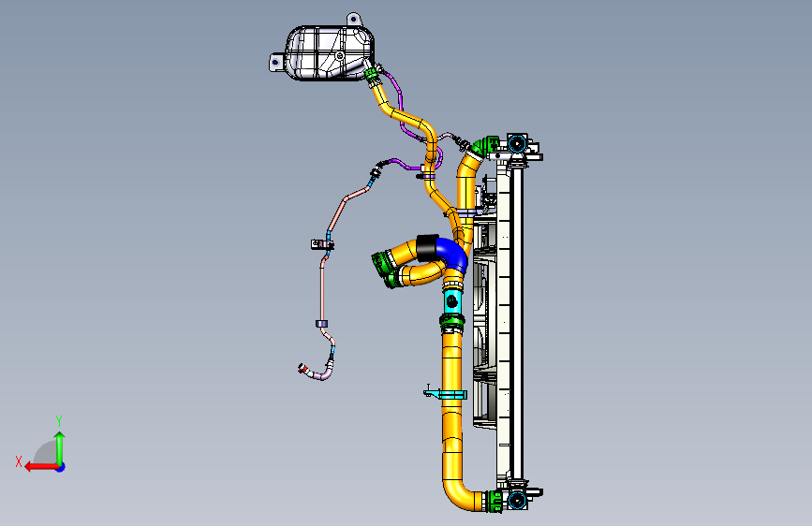Click the green Y axis arrow

pyautogui.click(x=60, y=447)
